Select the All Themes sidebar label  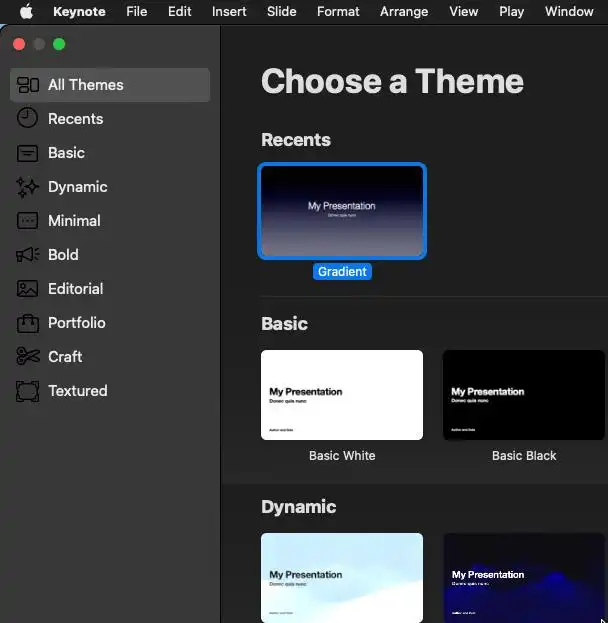85,85
